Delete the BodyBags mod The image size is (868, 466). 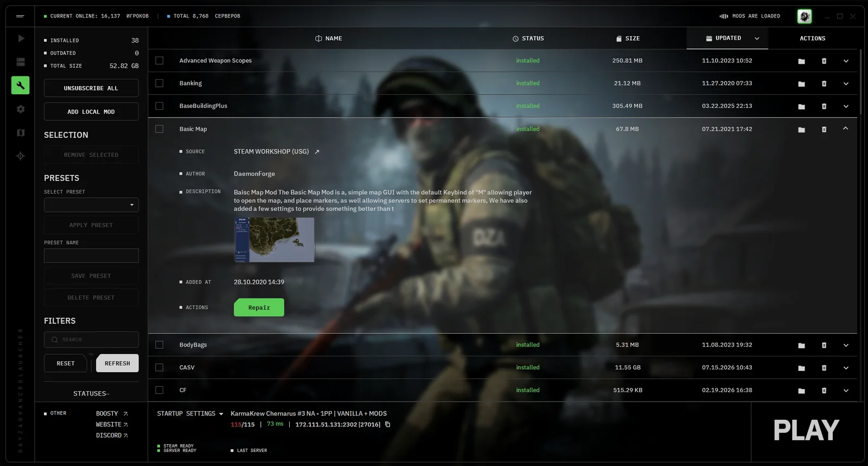tap(824, 346)
